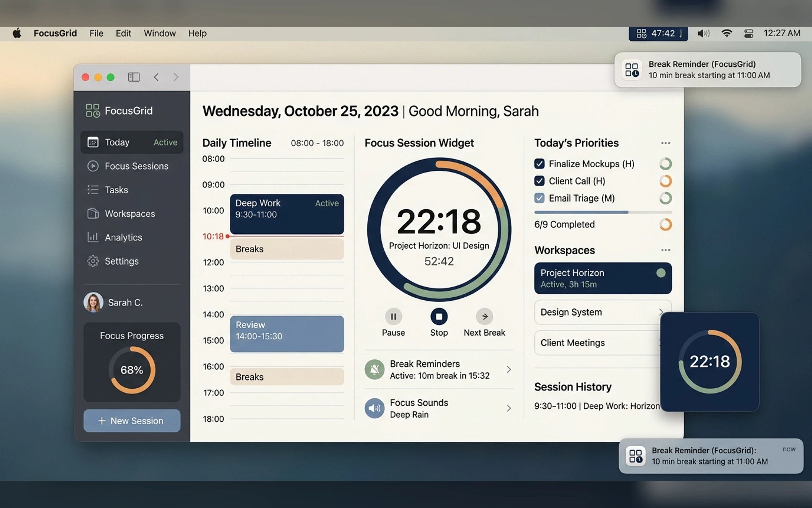Open Focus Sessions from the sidebar
This screenshot has height=508, width=812.
[x=132, y=166]
